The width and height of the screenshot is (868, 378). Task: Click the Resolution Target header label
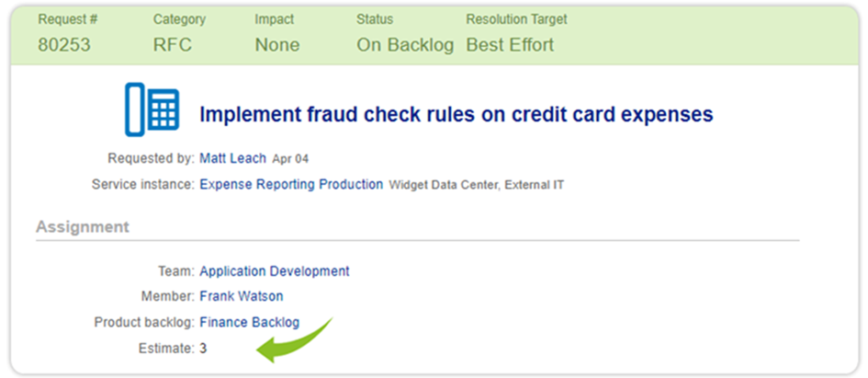click(516, 20)
